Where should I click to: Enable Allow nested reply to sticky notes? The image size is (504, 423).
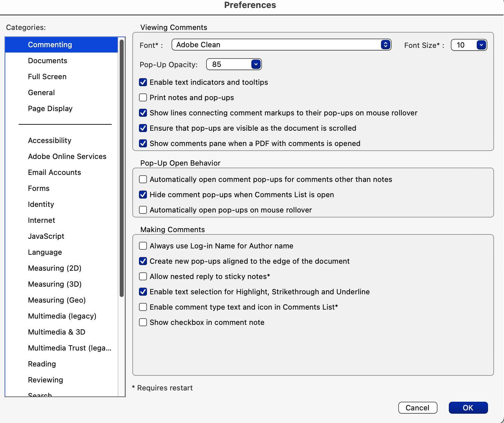point(143,276)
